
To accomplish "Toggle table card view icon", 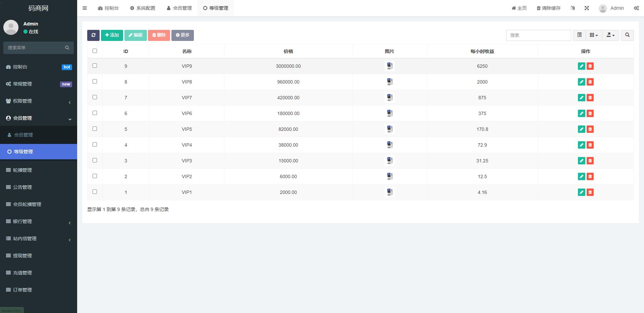I will click(x=579, y=35).
